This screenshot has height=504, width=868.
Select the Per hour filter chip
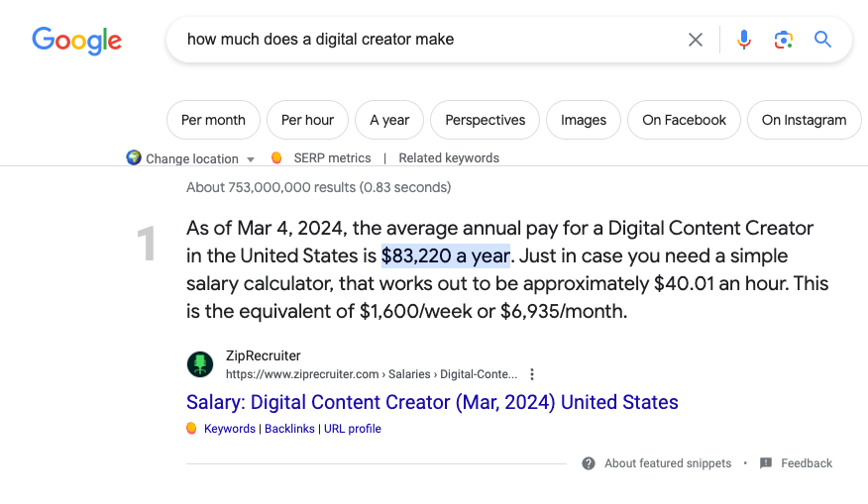click(x=307, y=120)
